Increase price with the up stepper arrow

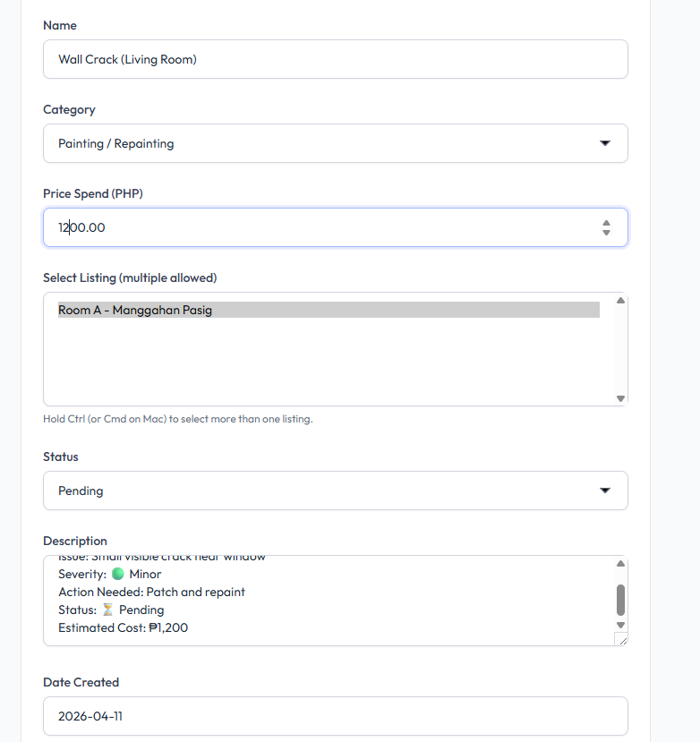pyautogui.click(x=606, y=223)
